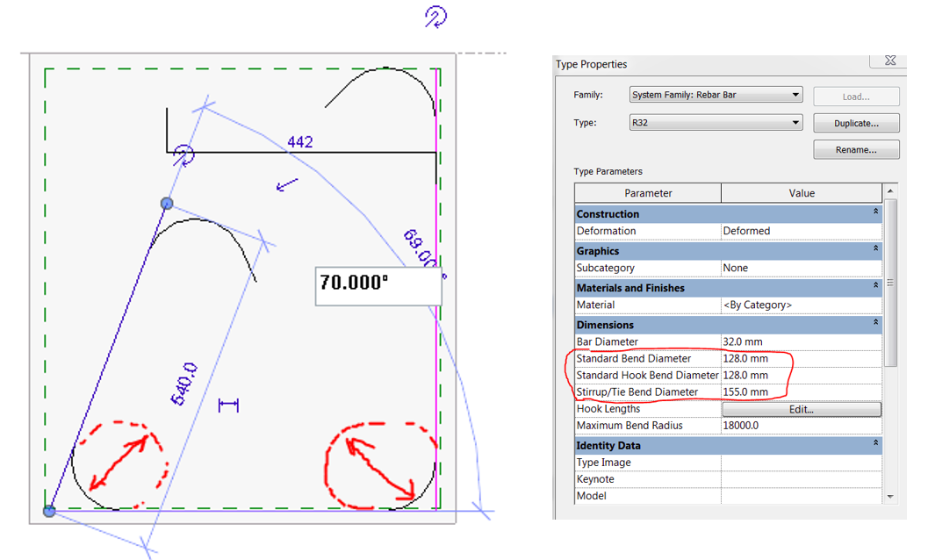The image size is (928, 560).
Task: Collapse the Construction parameter group
Action: click(875, 212)
